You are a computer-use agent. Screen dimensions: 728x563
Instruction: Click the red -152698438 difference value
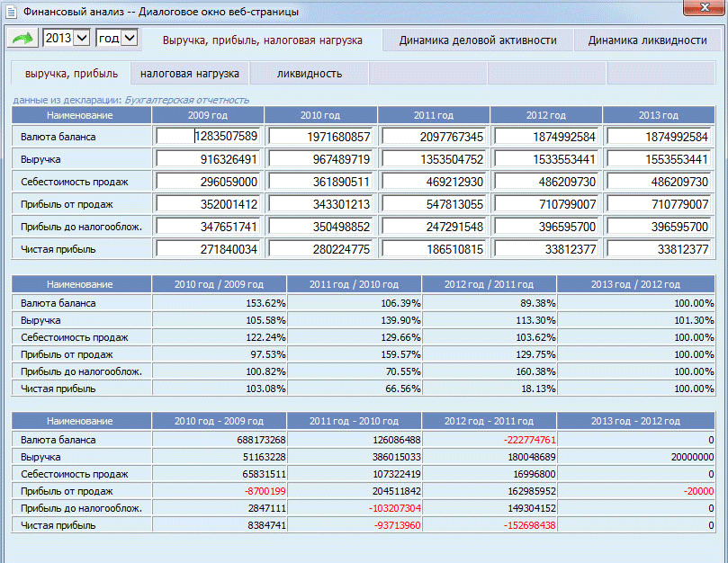click(530, 525)
